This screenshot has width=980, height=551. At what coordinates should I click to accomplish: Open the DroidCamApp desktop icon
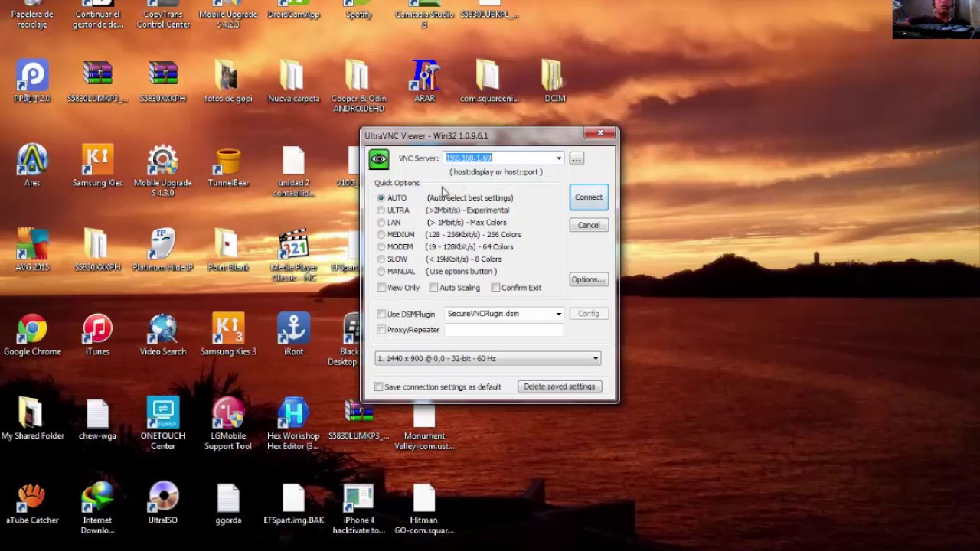294,9
